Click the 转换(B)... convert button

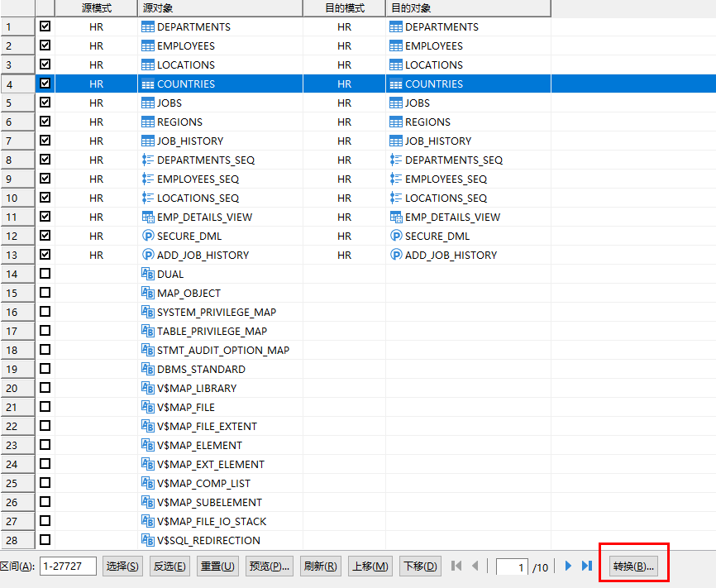[634, 566]
